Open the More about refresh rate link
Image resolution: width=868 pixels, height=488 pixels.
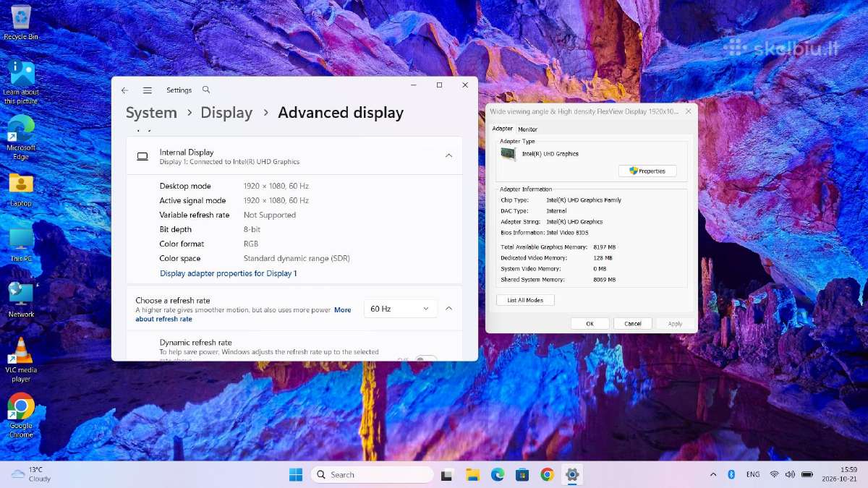coord(243,314)
